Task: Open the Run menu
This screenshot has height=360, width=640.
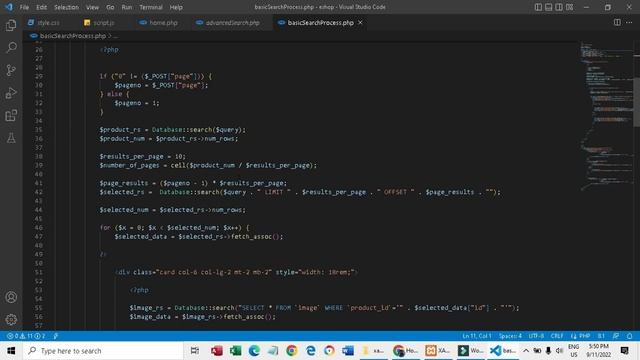Action: coord(127,7)
